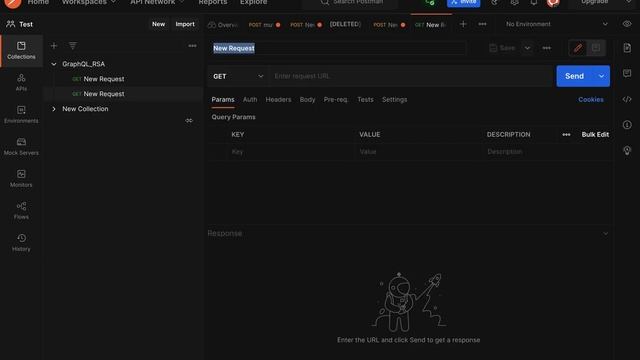640x360 pixels.
Task: Click the query param Value field
Action: 418,152
